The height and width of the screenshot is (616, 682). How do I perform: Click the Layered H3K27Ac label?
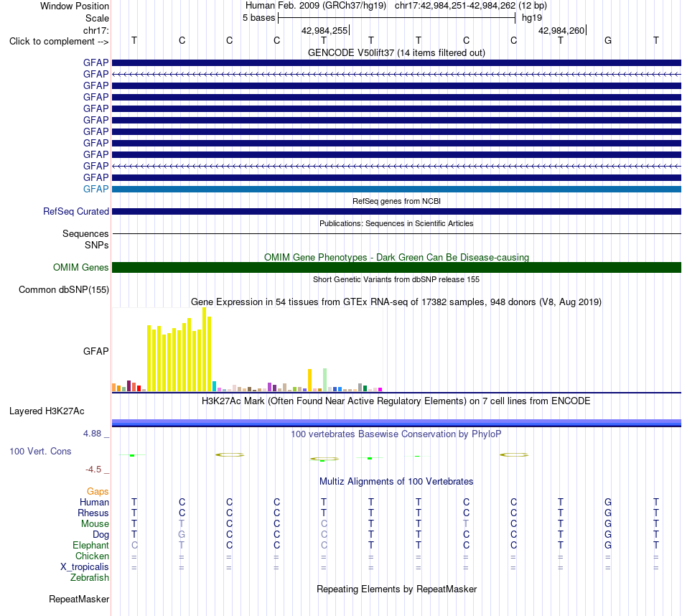click(47, 411)
